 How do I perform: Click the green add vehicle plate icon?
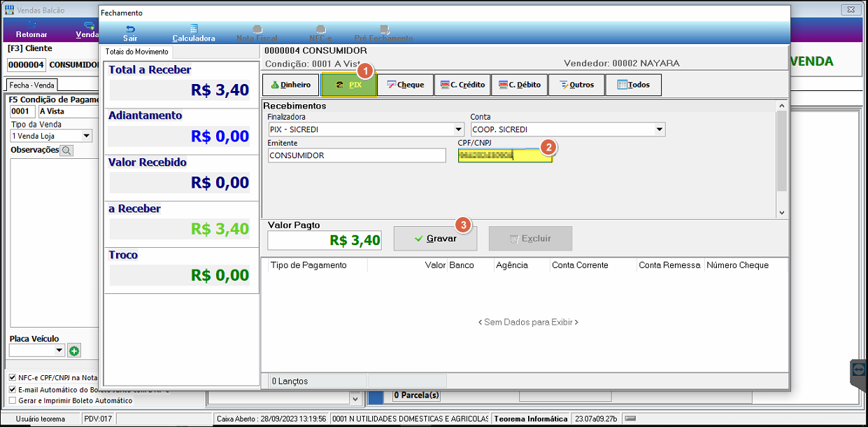point(74,351)
